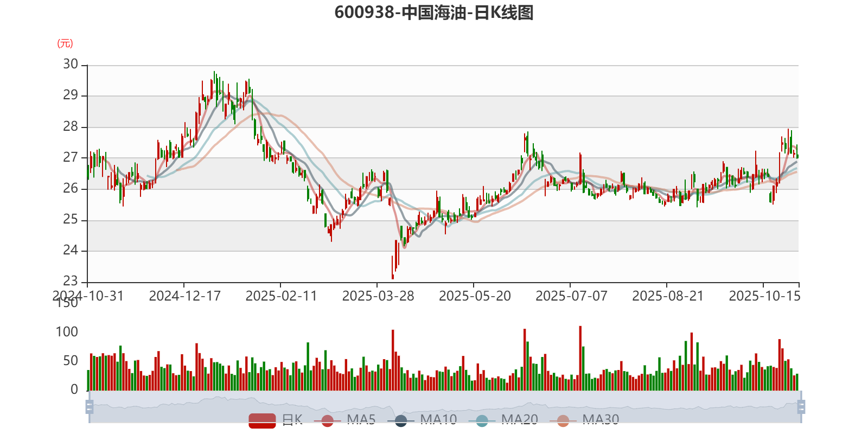Click the 2025-05-20 date label
The image size is (868, 434).
(475, 296)
